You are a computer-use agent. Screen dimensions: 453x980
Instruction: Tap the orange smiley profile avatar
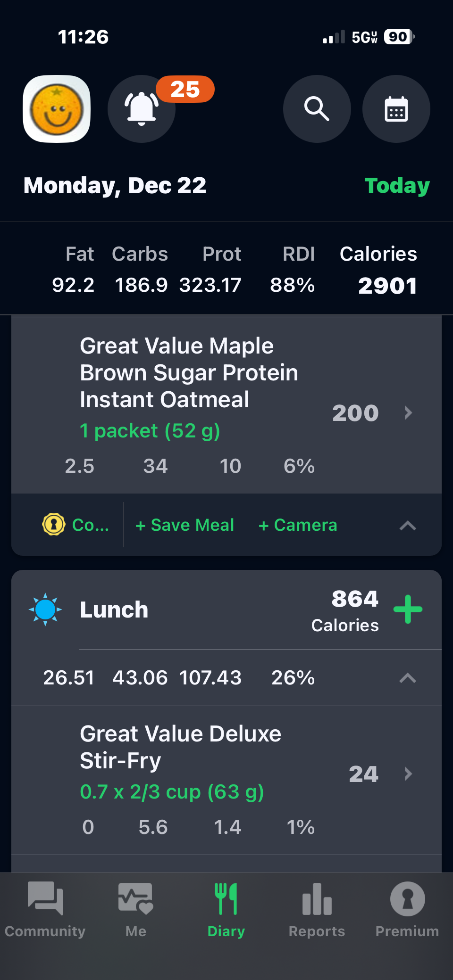[57, 109]
